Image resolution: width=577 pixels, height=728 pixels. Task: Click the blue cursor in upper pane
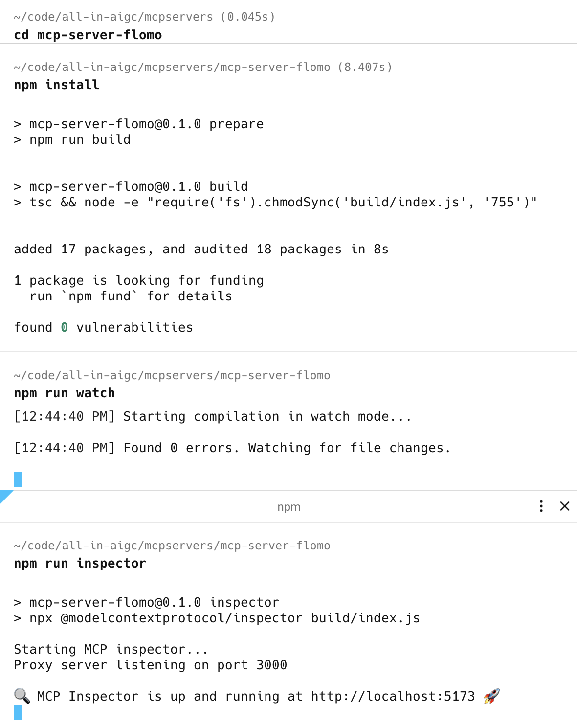pos(18,479)
